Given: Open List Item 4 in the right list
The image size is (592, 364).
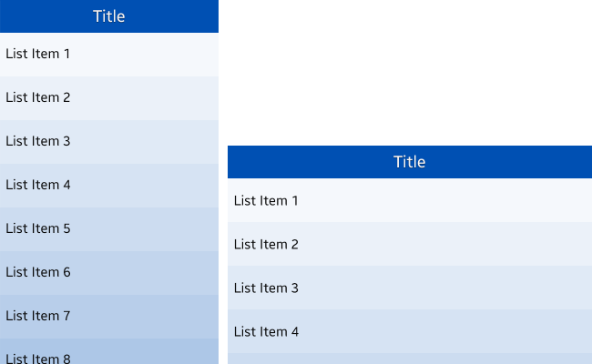Looking at the screenshot, I should click(410, 331).
